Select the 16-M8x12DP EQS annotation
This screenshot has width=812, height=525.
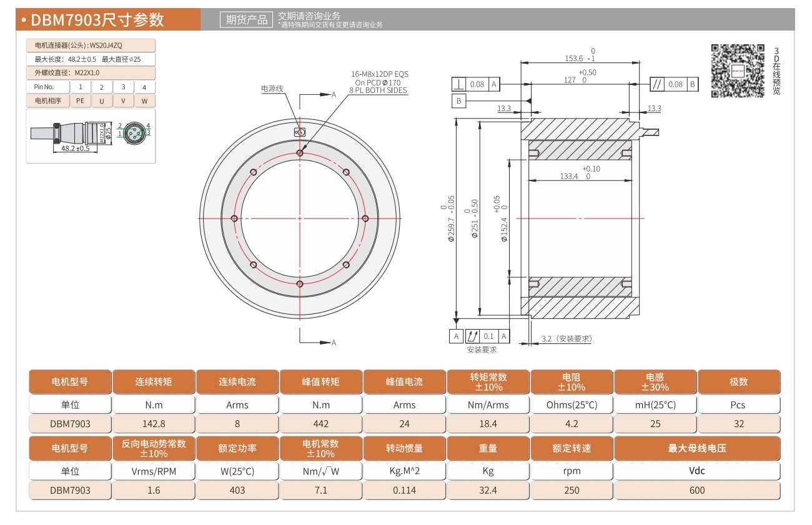380,74
